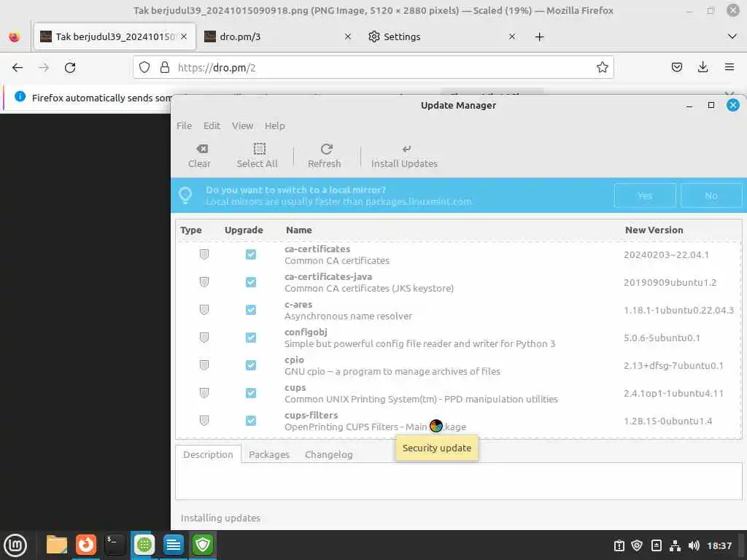Click the shield type icon for c-ares
Viewport: 747px width, 560px height.
coord(204,310)
